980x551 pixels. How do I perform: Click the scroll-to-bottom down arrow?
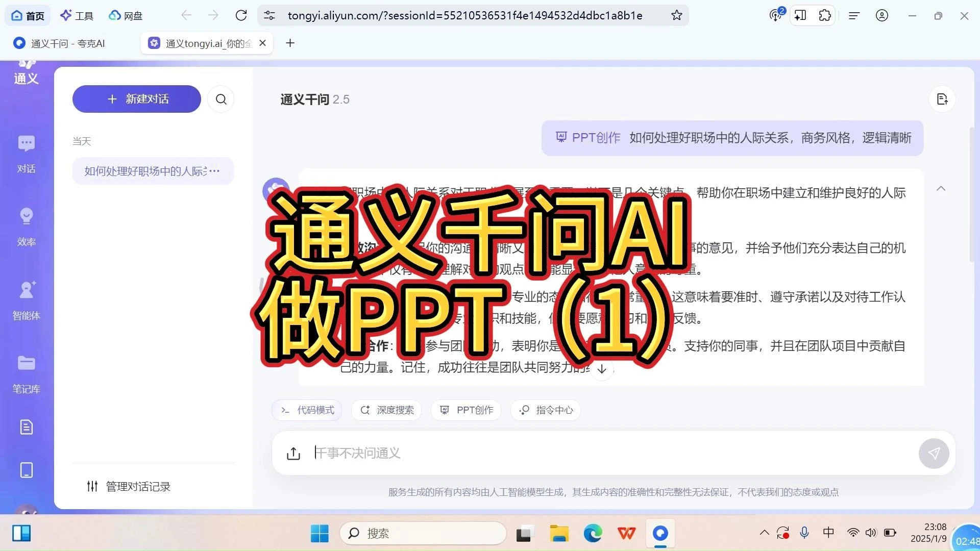[602, 369]
